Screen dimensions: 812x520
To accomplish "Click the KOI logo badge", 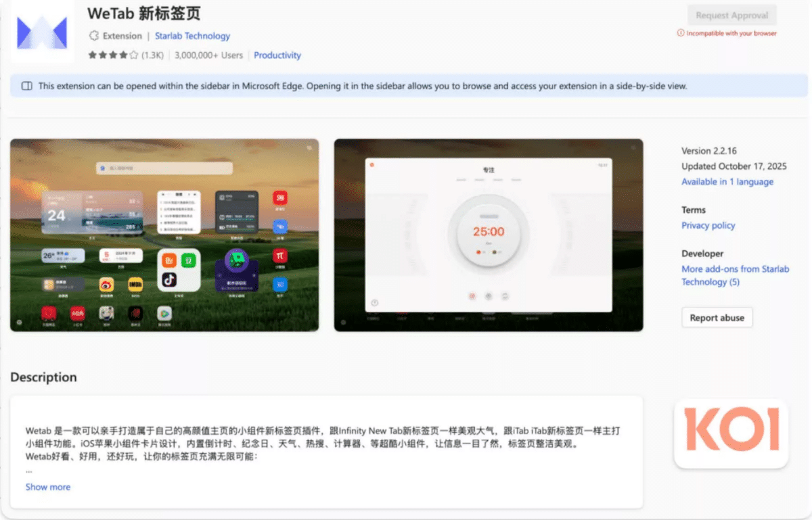I will (731, 433).
